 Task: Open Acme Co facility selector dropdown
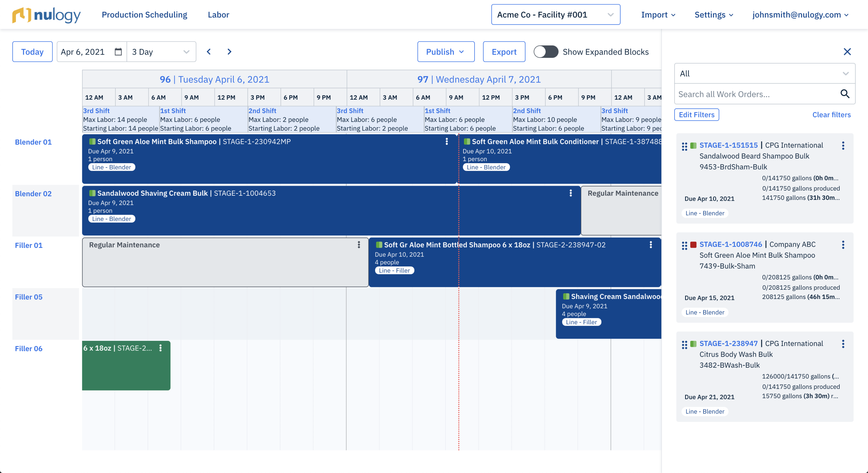click(555, 15)
